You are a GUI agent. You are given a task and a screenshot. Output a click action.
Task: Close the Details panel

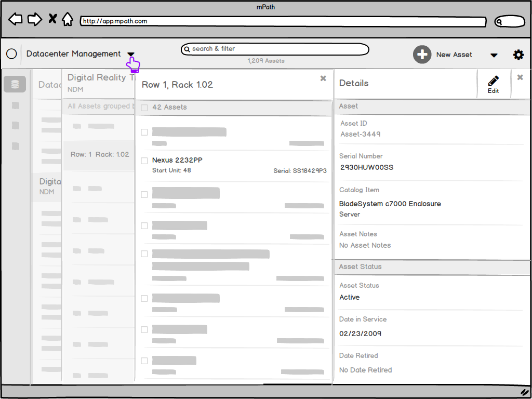pos(520,77)
